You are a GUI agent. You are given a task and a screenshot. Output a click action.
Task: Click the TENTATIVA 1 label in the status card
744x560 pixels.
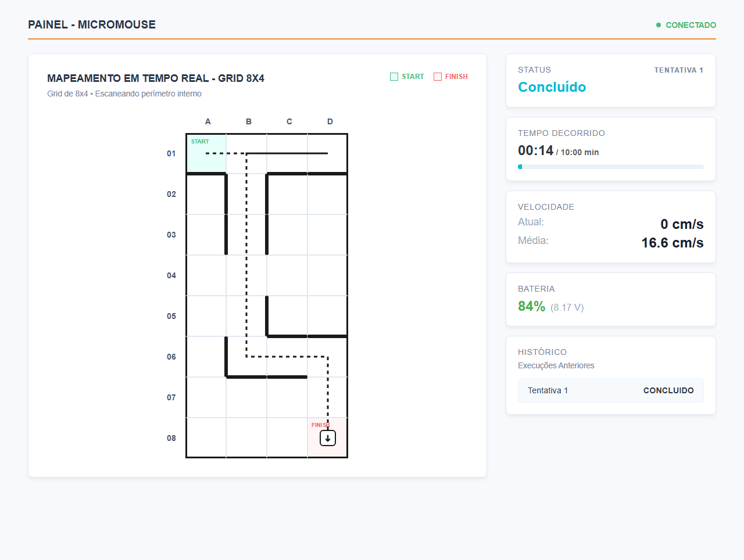tap(679, 70)
